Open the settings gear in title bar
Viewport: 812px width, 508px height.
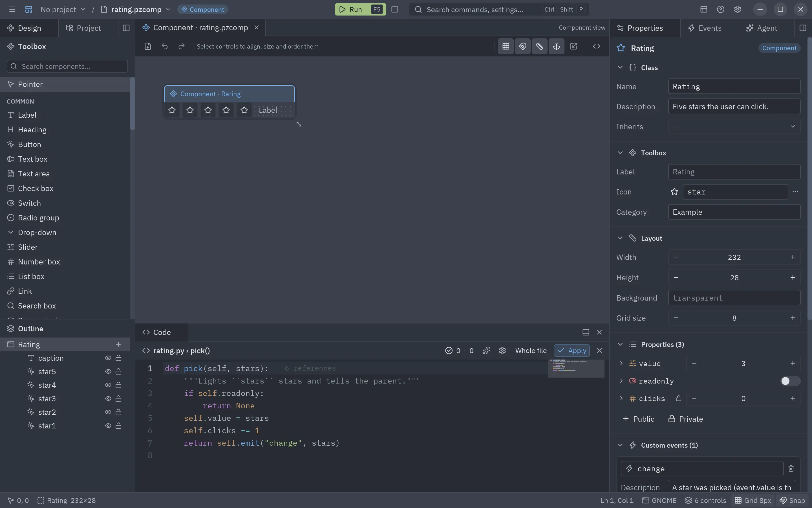[737, 9]
